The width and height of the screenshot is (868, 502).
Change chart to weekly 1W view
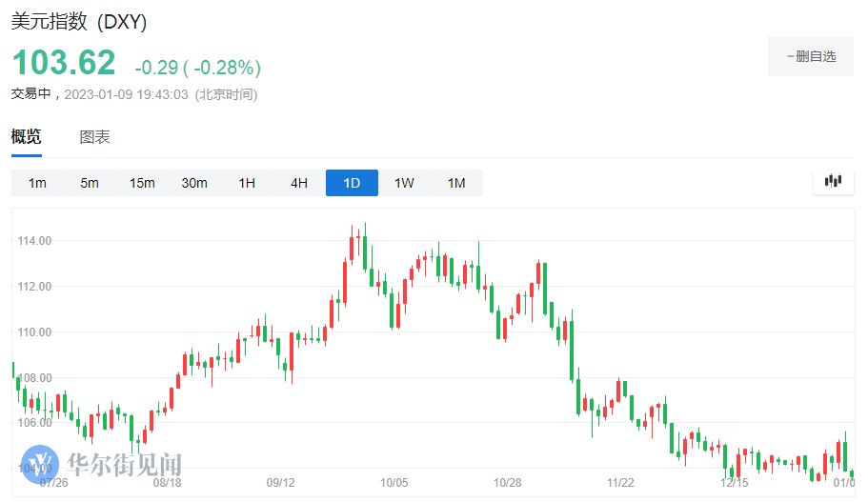[404, 183]
